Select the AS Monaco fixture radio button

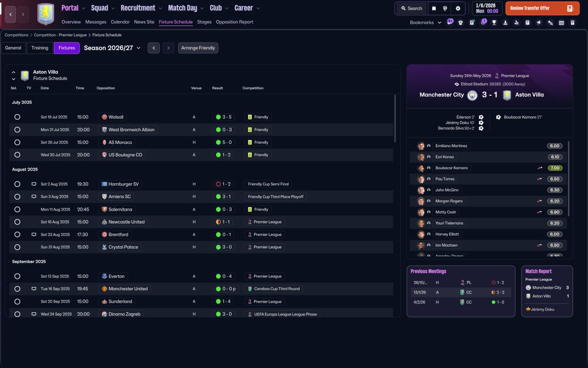(x=17, y=143)
